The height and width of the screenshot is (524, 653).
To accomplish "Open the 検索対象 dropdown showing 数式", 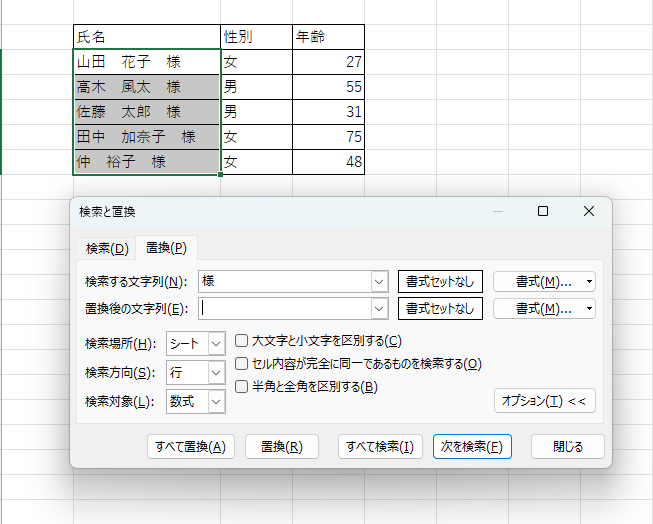I will point(217,401).
